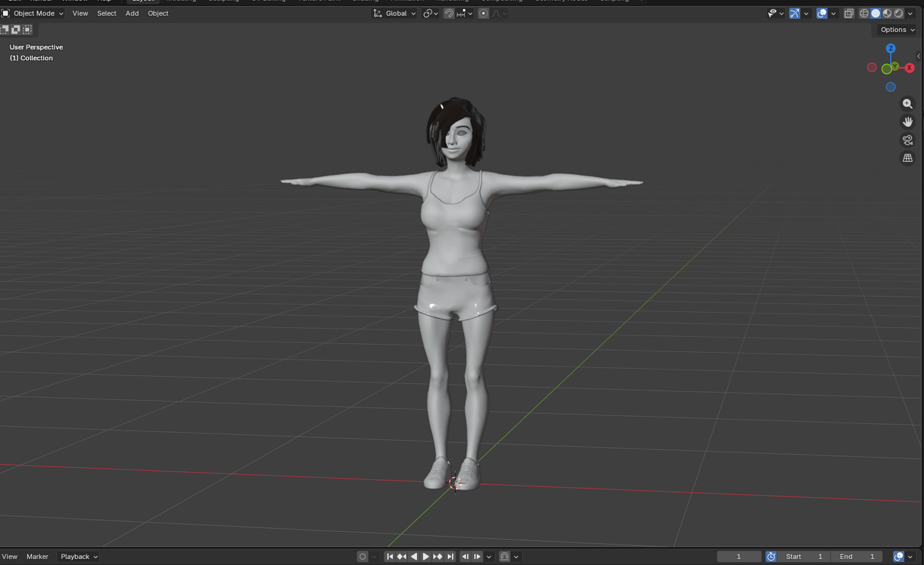Toggle use preview range clock icon

click(771, 556)
